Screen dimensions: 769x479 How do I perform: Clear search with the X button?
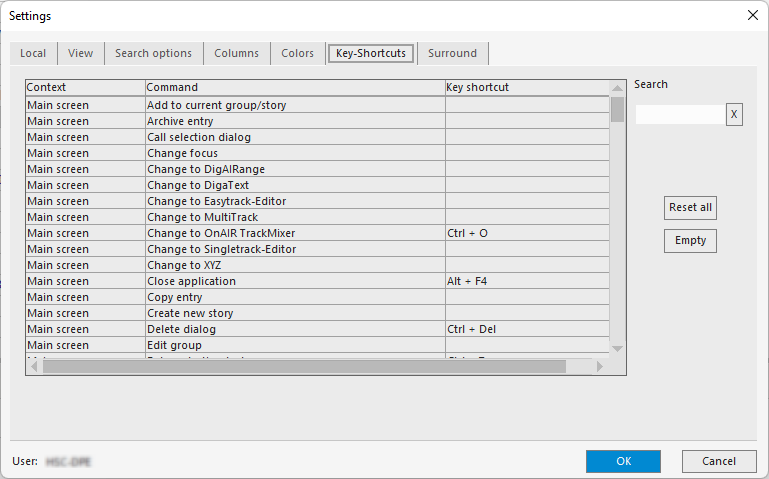tap(734, 115)
